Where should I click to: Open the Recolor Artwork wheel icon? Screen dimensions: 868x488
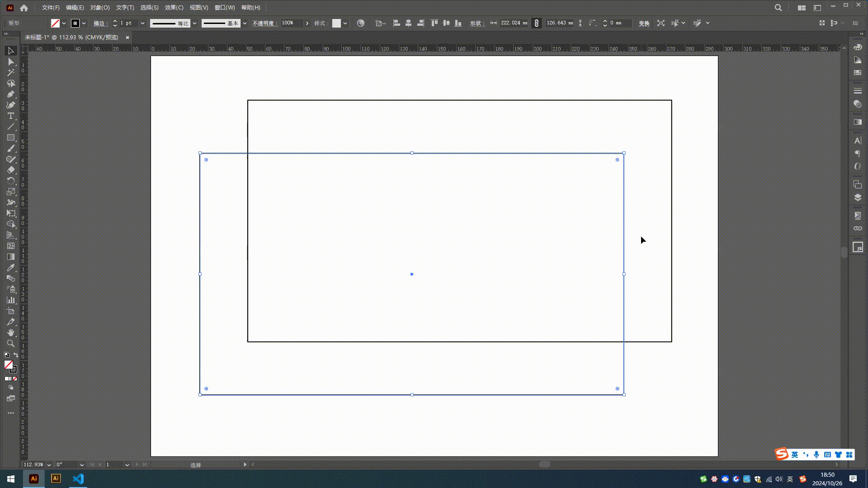click(360, 23)
